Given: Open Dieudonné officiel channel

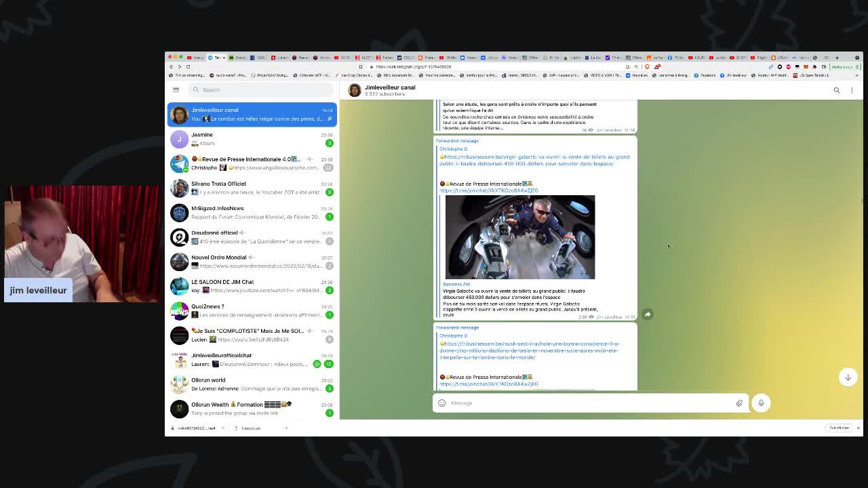Looking at the screenshot, I should pos(252,237).
